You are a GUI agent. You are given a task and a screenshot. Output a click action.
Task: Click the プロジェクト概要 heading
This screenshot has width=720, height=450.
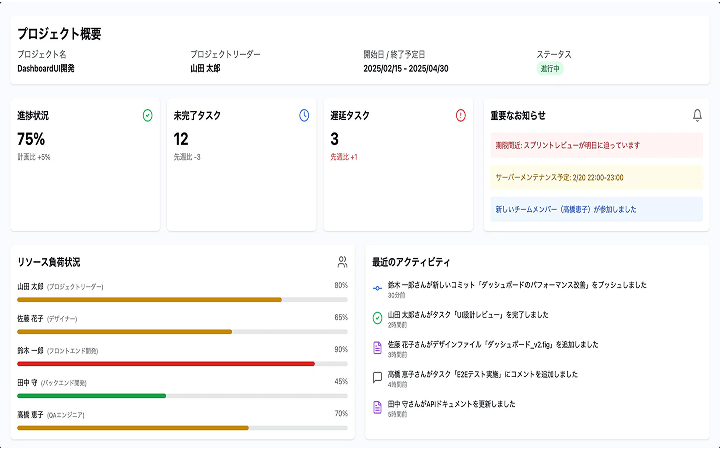tap(59, 34)
